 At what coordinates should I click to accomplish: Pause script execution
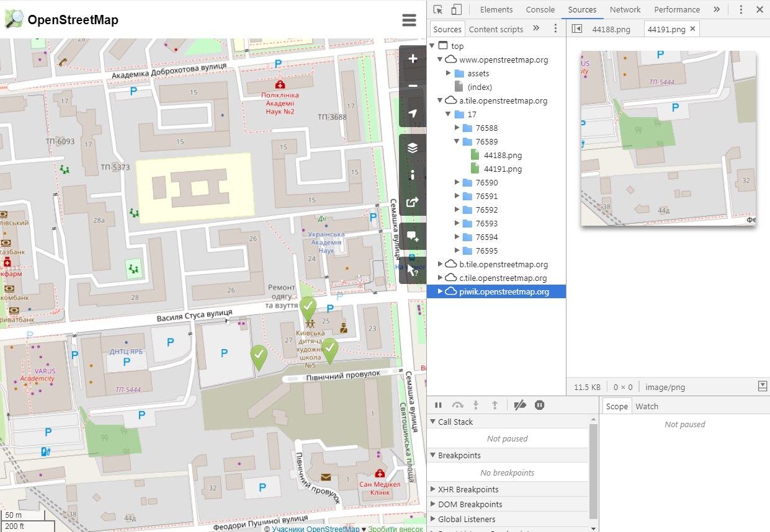438,405
